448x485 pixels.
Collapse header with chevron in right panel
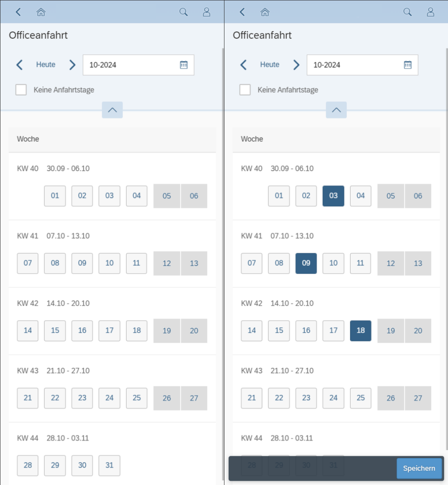[x=336, y=110]
